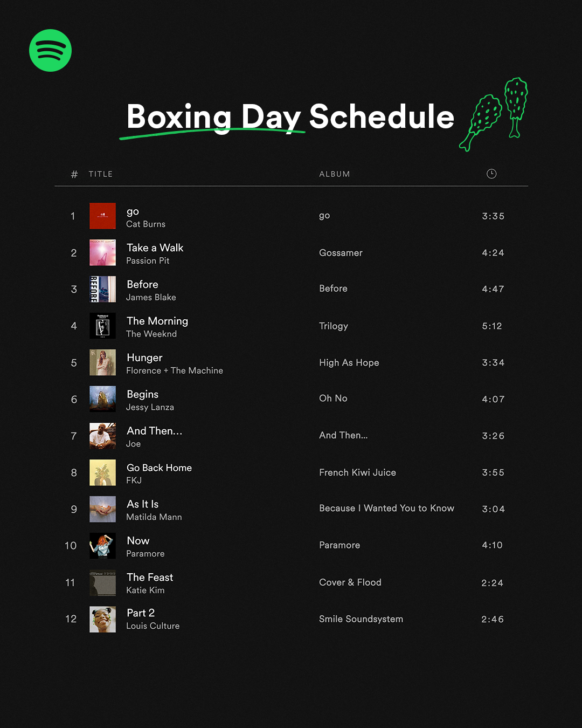
Task: Click track number 12
Action: coord(71,619)
